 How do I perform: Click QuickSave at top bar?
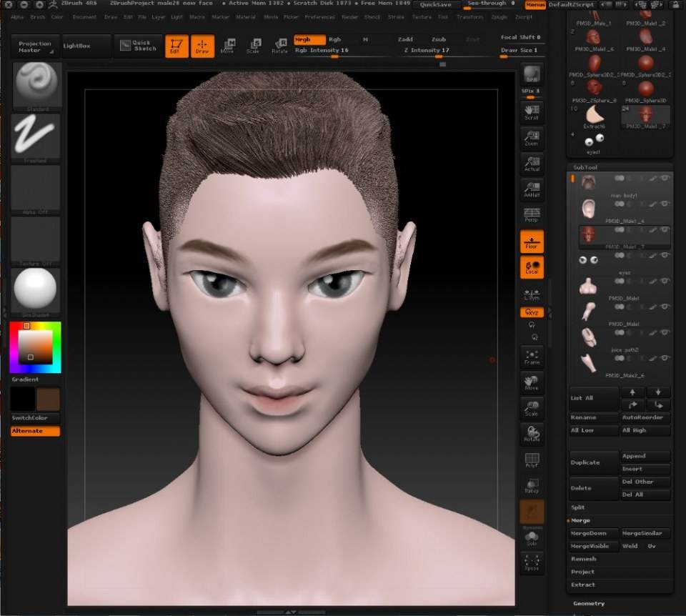pyautogui.click(x=436, y=4)
